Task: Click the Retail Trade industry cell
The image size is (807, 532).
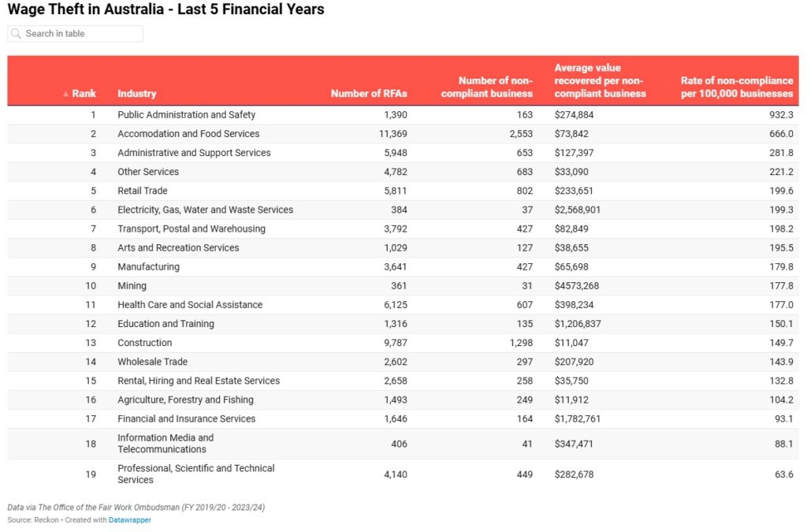Action: coord(143,191)
